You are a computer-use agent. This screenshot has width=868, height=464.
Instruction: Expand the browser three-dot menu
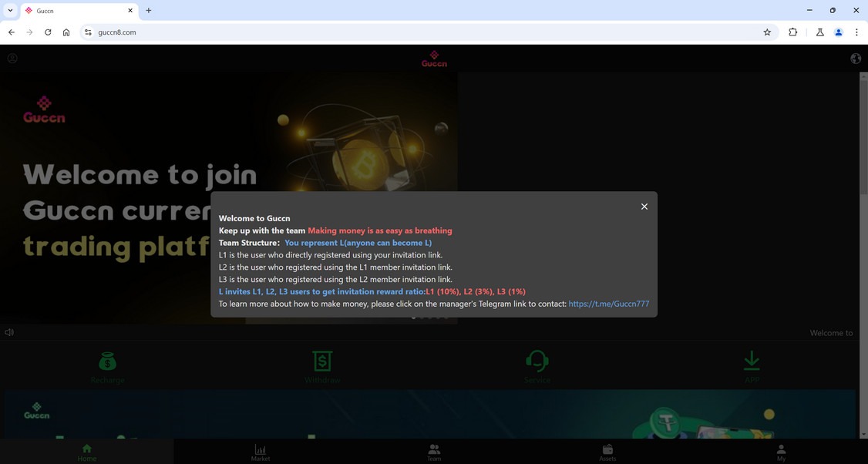point(856,32)
